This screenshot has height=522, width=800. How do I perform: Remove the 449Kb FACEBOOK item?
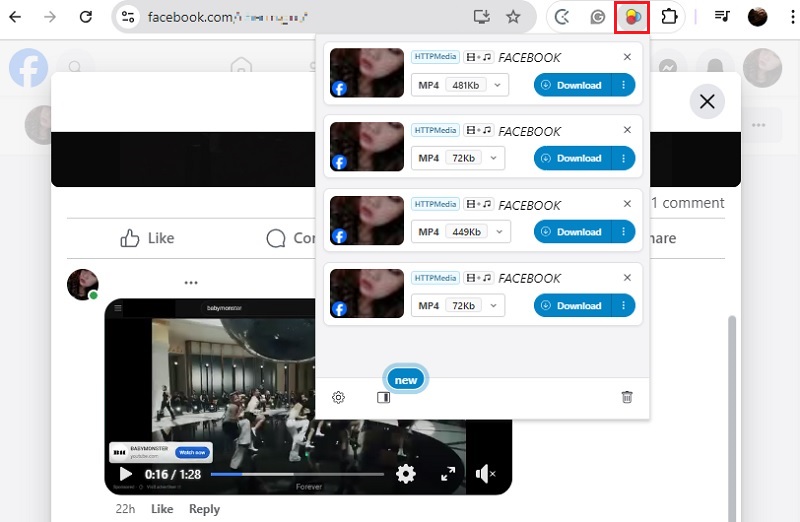coord(628,204)
